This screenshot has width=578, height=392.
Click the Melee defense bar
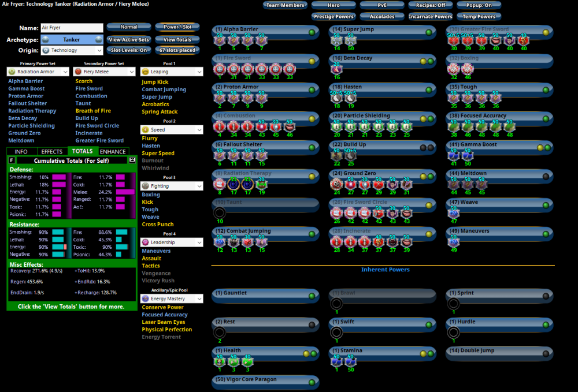(124, 192)
